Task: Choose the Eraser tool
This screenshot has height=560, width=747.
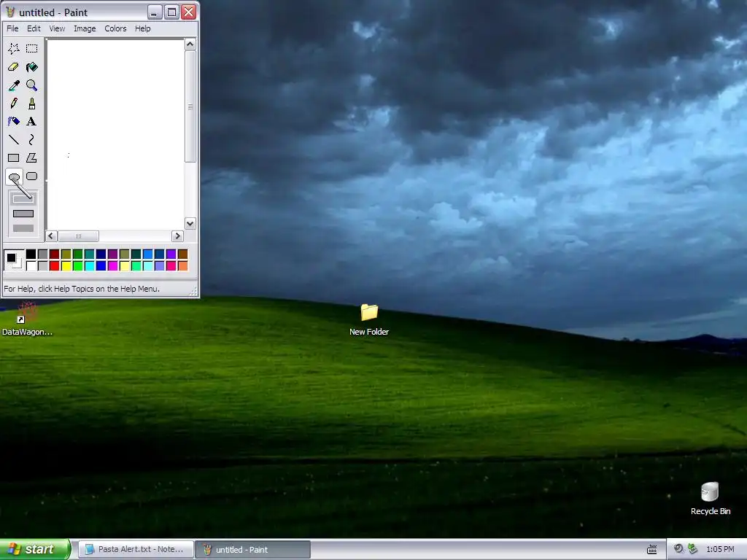Action: click(14, 67)
